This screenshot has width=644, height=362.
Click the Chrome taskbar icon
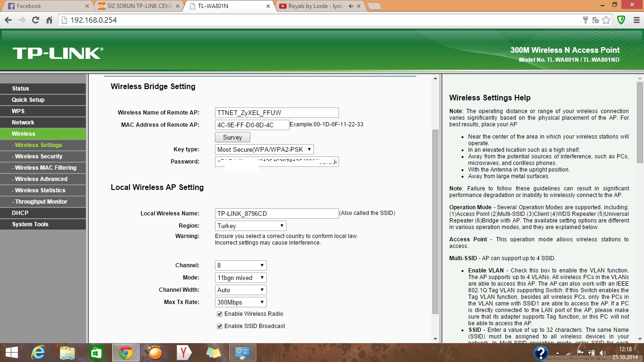tap(125, 353)
